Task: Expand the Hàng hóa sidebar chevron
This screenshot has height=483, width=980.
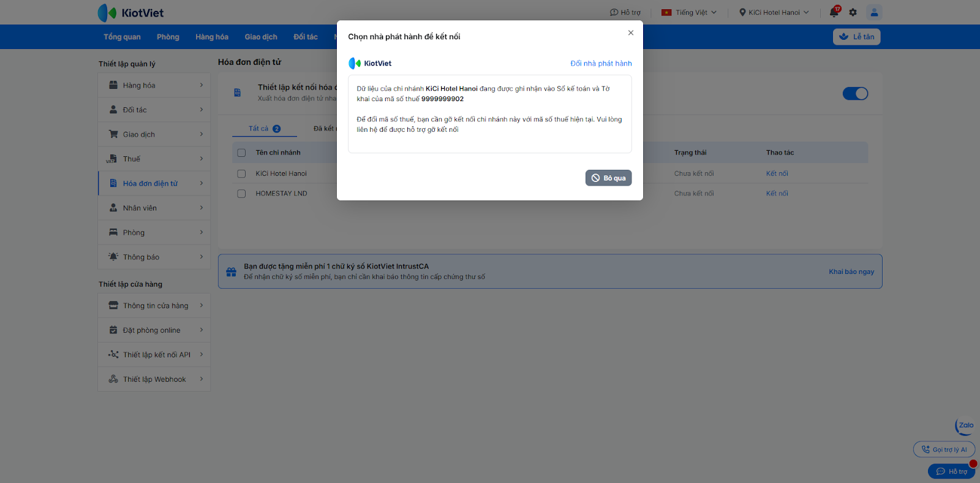Action: [x=202, y=85]
